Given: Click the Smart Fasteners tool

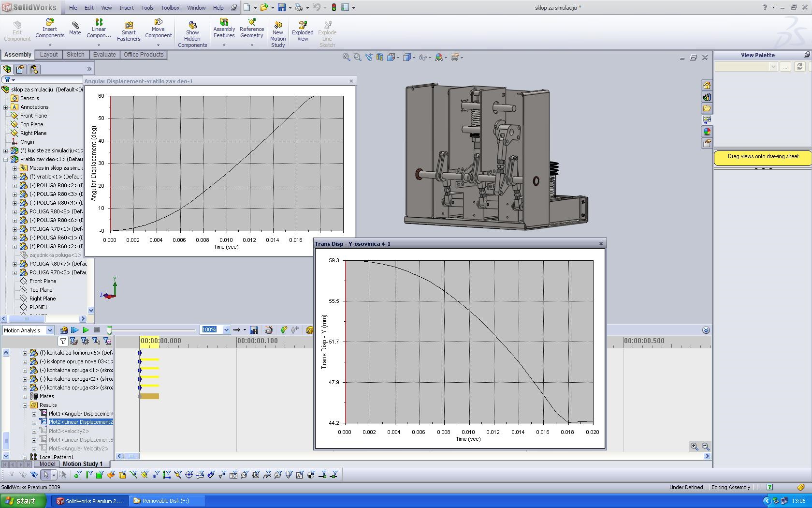Looking at the screenshot, I should tap(129, 31).
